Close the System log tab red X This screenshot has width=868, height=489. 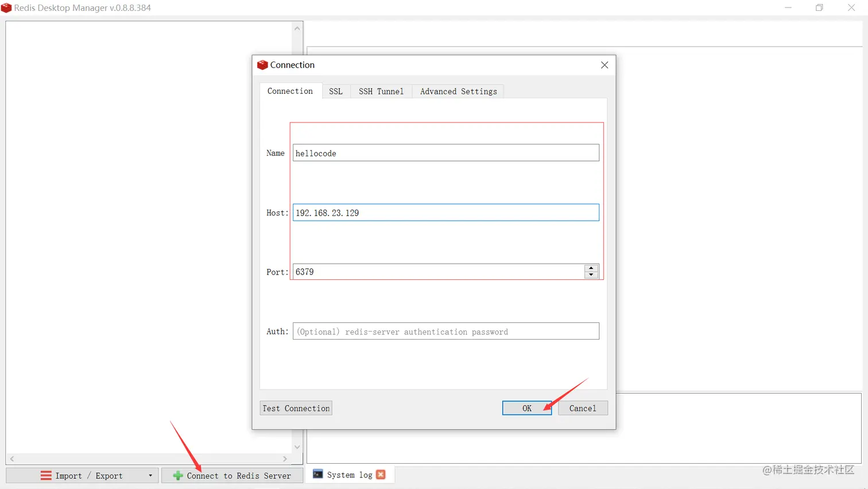click(381, 475)
